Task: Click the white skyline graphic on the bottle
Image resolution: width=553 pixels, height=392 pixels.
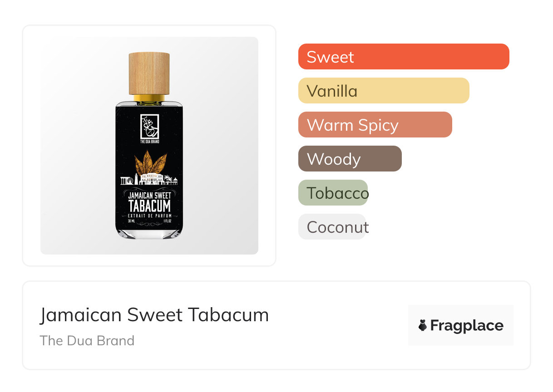Action: pos(149,180)
